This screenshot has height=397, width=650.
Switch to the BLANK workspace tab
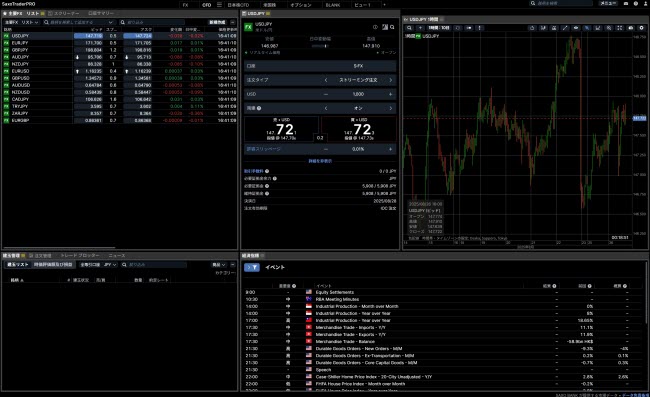pos(332,5)
